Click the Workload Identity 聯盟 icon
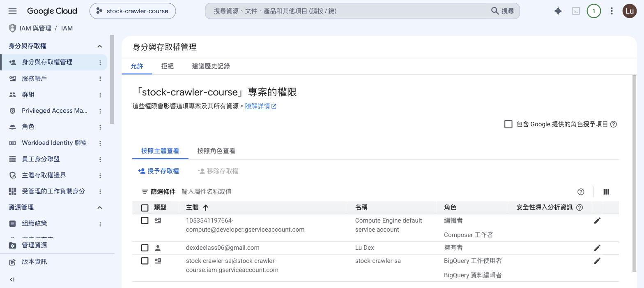Screen dimensions: 644x288 [12, 143]
